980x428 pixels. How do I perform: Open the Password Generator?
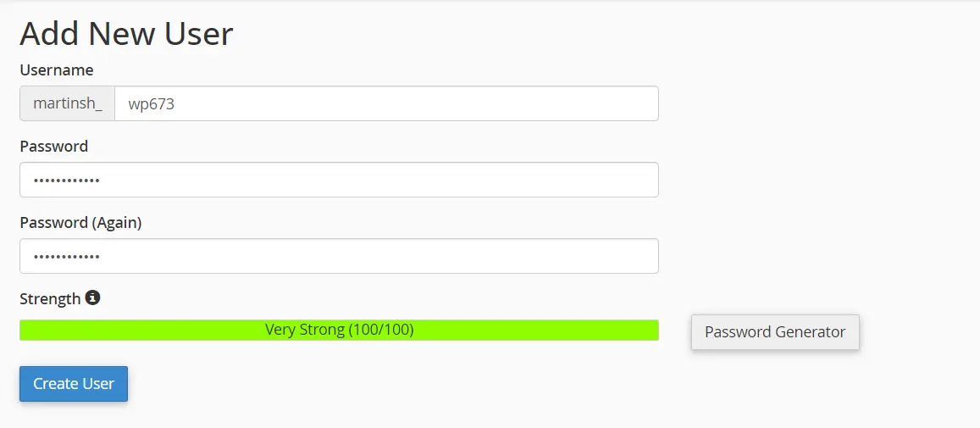(x=775, y=332)
